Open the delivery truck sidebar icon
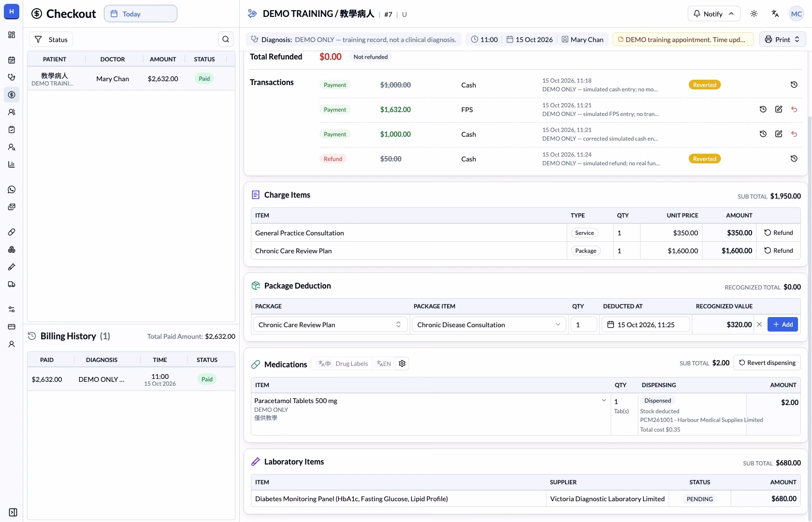The width and height of the screenshot is (812, 522). [x=12, y=284]
